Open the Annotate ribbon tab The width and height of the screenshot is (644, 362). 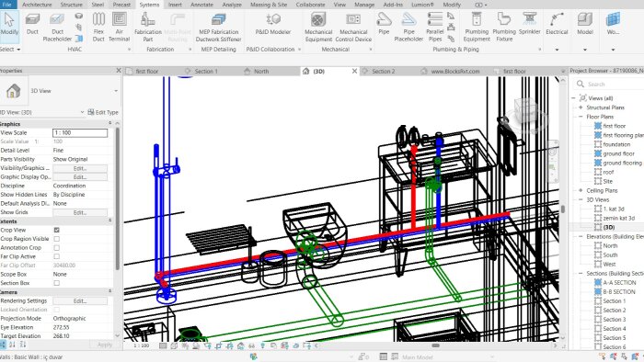coord(201,5)
